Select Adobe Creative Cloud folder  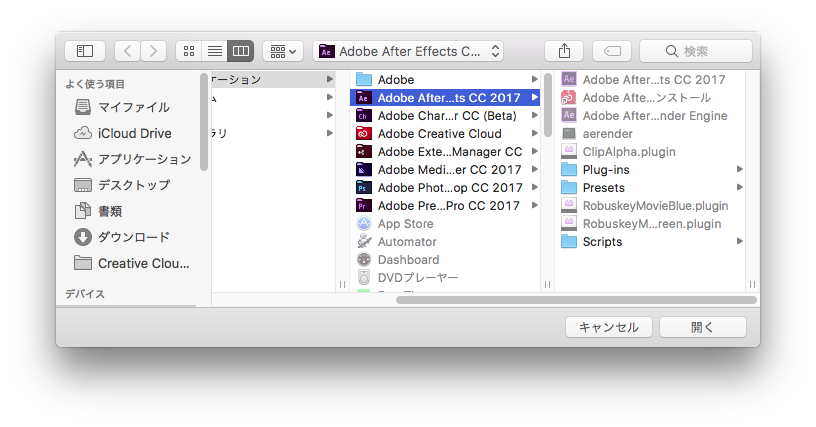click(x=445, y=134)
